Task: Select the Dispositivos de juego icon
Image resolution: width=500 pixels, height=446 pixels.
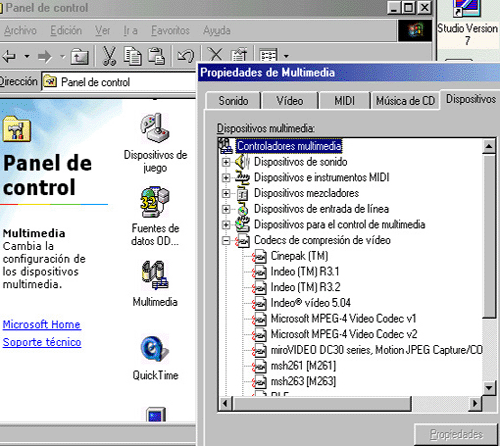Action: click(155, 143)
